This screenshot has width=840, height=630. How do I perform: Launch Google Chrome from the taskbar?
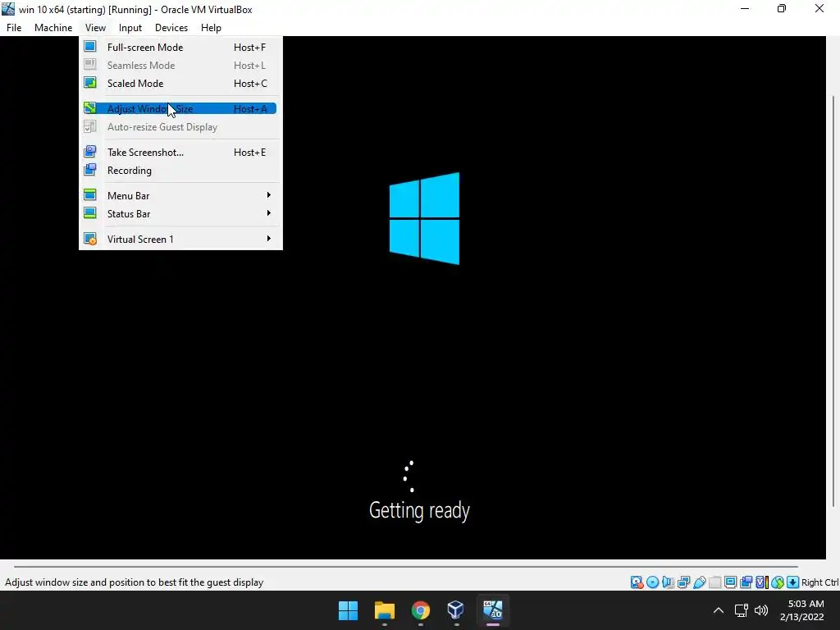tap(421, 610)
